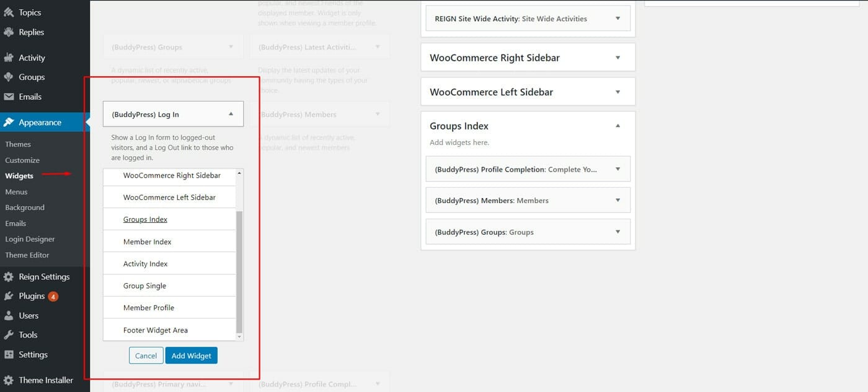868x392 pixels.
Task: Select Footer Widget Area in the list
Action: click(x=170, y=330)
